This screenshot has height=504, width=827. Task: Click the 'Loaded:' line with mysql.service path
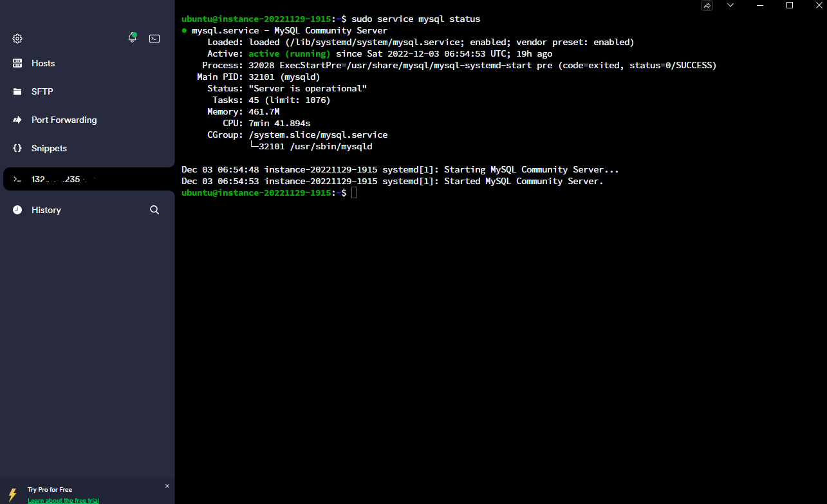coord(421,42)
